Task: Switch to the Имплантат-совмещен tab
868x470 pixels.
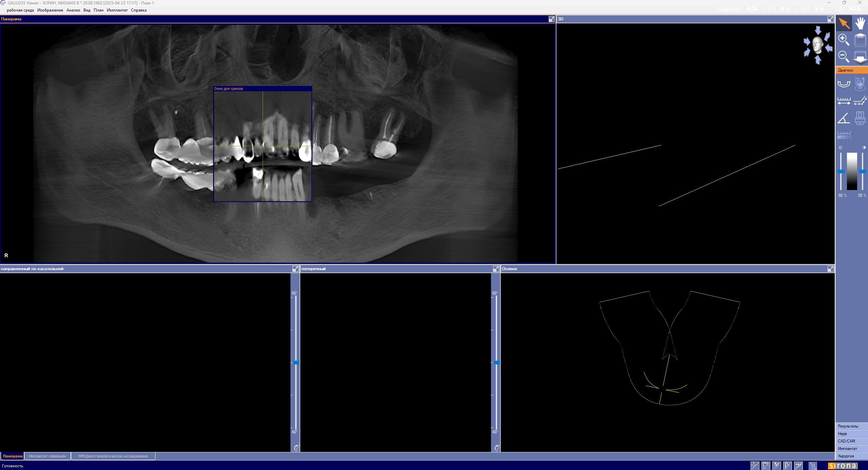Action: pyautogui.click(x=48, y=456)
